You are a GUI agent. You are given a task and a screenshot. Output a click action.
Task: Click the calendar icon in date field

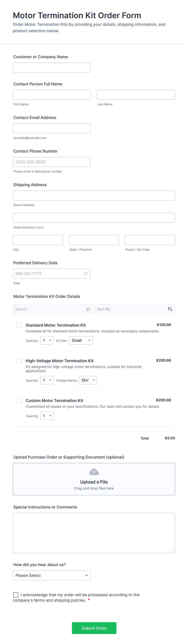click(x=86, y=273)
